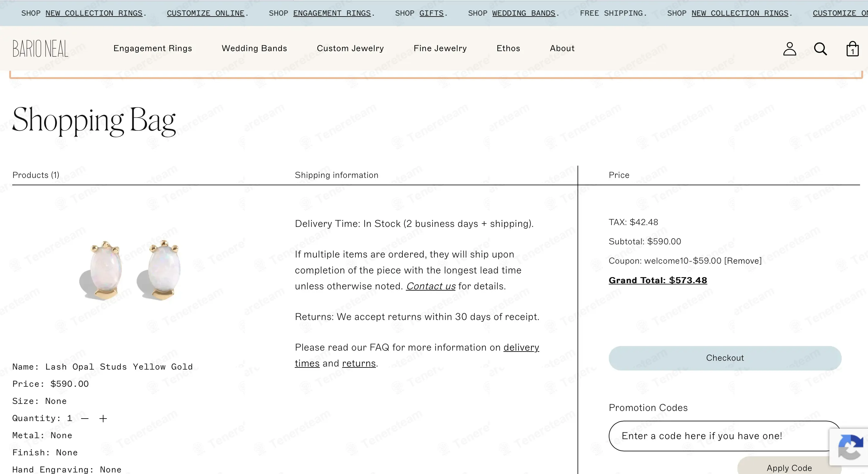Click the FREE SHIPPING banner text
This screenshot has height=474, width=868.
613,13
